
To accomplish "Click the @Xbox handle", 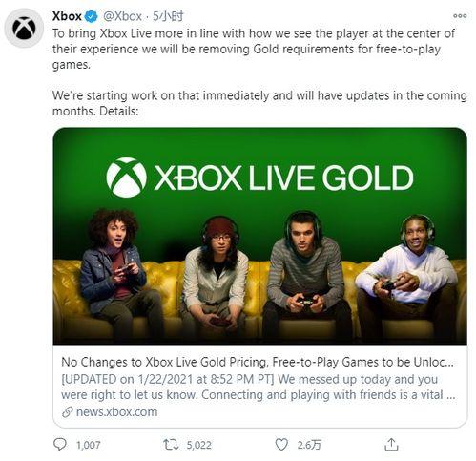I will (x=122, y=16).
